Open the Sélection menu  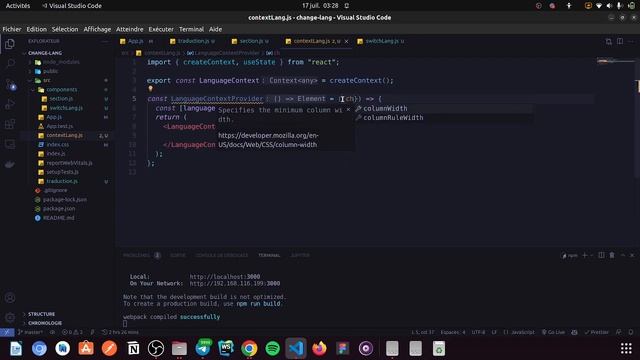(x=65, y=29)
